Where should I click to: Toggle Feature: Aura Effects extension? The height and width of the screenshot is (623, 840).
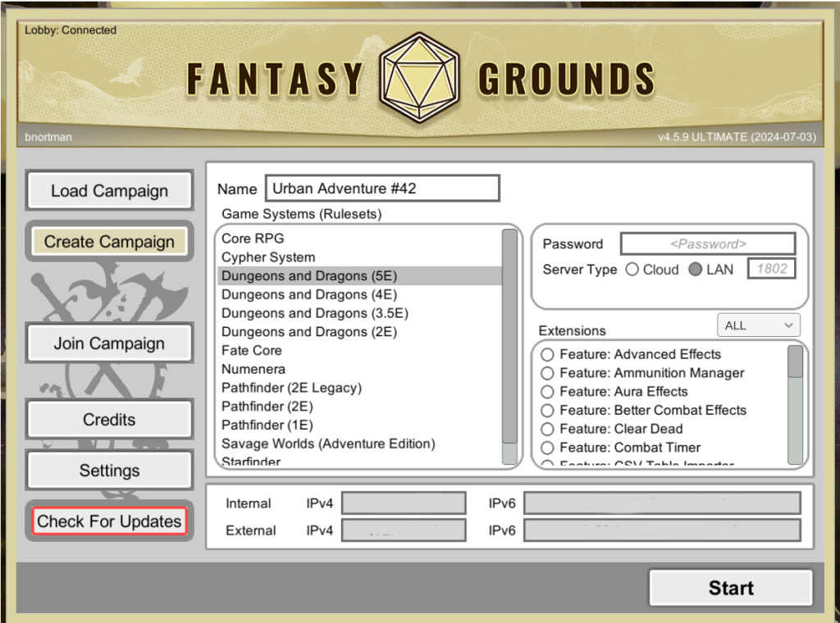(x=547, y=392)
